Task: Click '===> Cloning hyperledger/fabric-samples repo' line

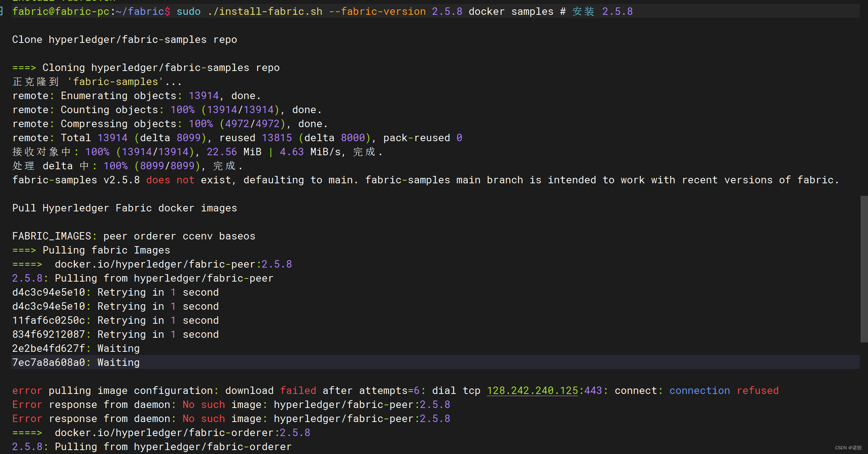Action: click(x=146, y=67)
